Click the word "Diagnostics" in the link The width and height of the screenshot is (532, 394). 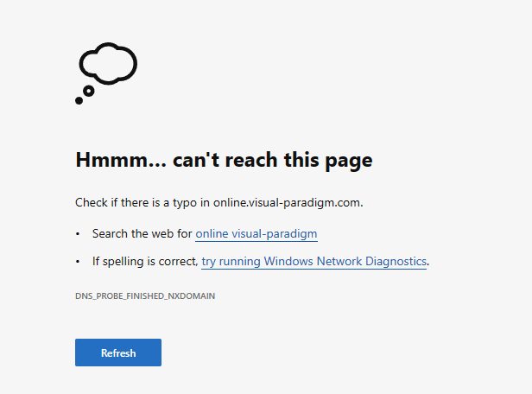coord(394,261)
